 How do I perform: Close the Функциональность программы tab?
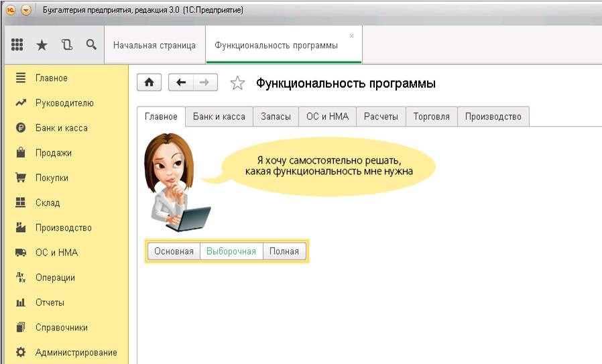pyautogui.click(x=352, y=36)
